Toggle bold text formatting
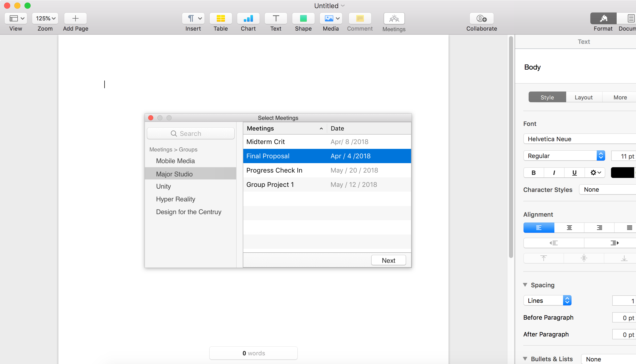Screen dimensions: 636x364 point(533,173)
